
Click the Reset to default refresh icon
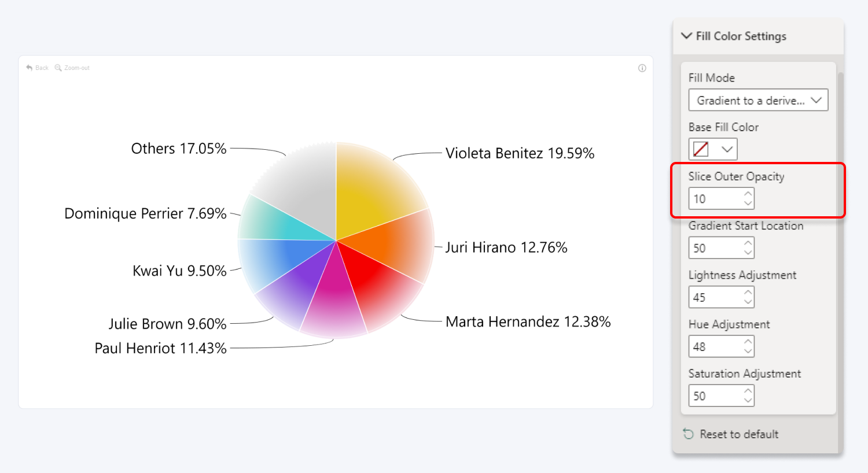pyautogui.click(x=688, y=434)
